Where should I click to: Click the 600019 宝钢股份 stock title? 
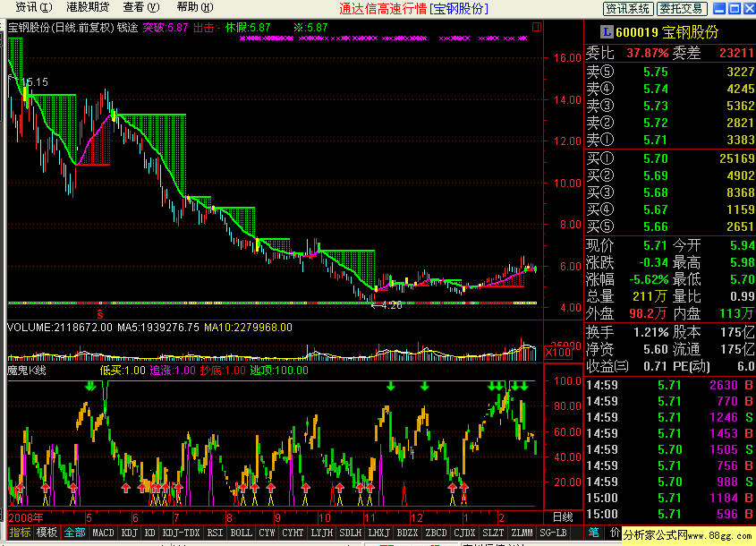pyautogui.click(x=667, y=32)
